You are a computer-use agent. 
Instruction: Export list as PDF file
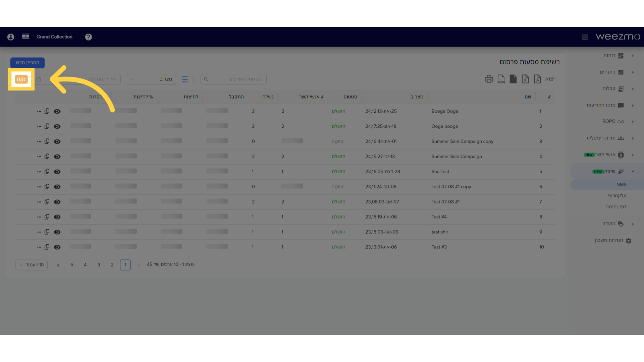[537, 79]
